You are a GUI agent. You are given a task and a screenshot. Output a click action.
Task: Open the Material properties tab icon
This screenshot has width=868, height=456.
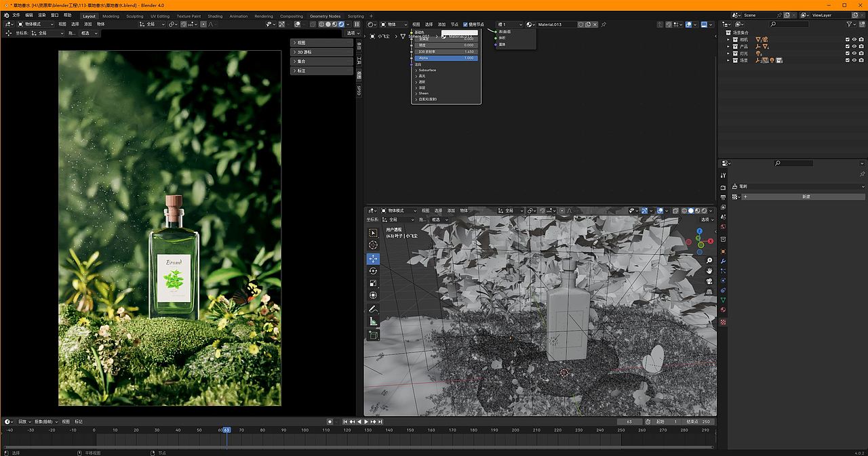(724, 310)
